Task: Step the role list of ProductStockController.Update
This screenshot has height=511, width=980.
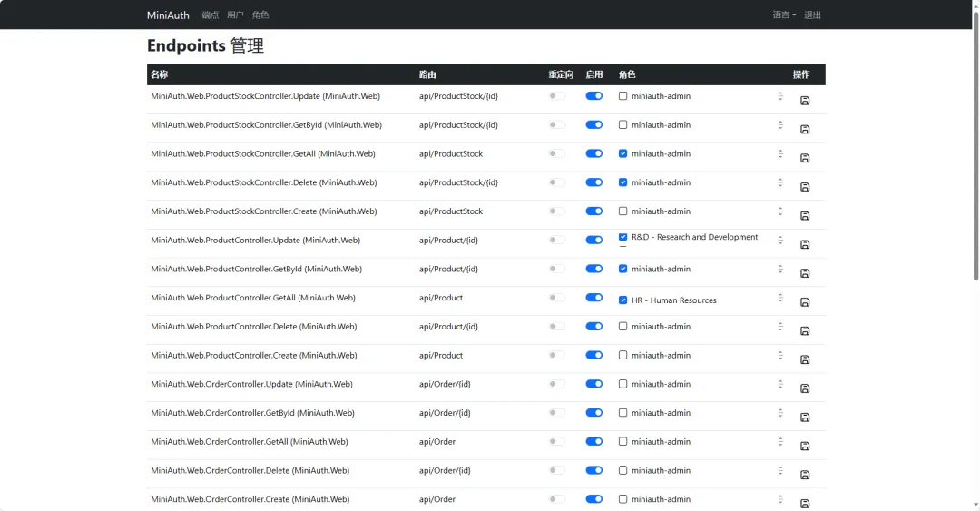Action: click(780, 95)
